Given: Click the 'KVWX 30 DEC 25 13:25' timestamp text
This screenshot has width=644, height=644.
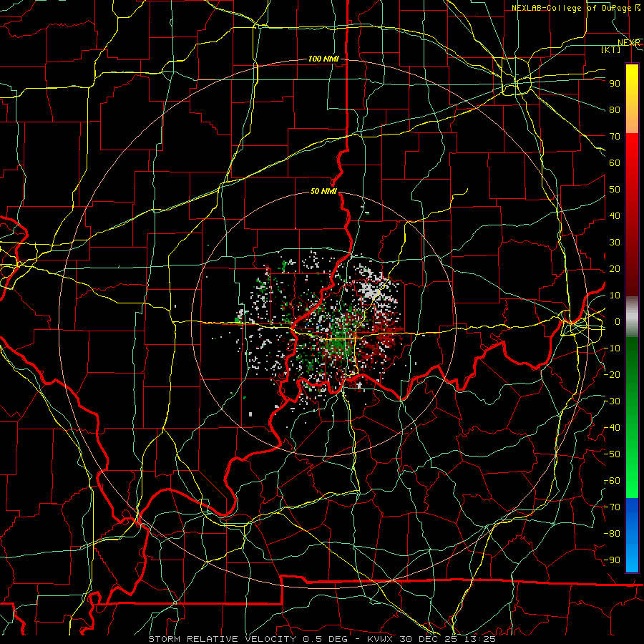Looking at the screenshot, I should pos(431,639).
